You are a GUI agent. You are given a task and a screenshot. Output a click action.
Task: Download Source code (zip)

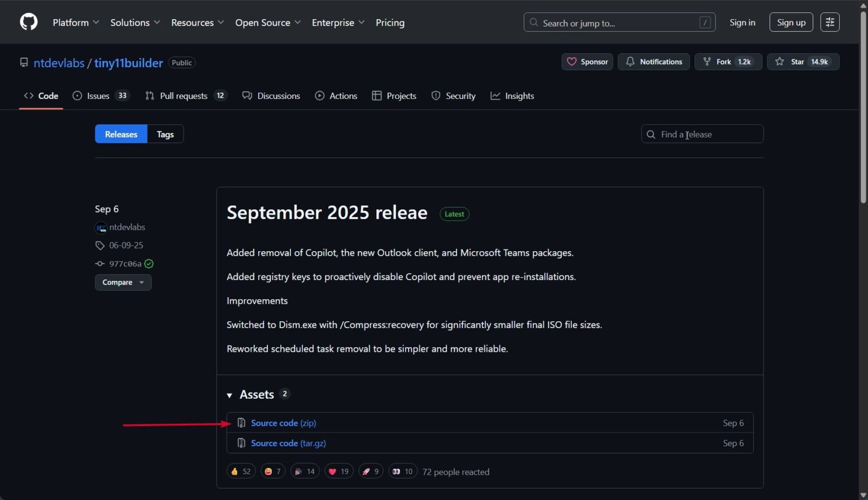[283, 423]
